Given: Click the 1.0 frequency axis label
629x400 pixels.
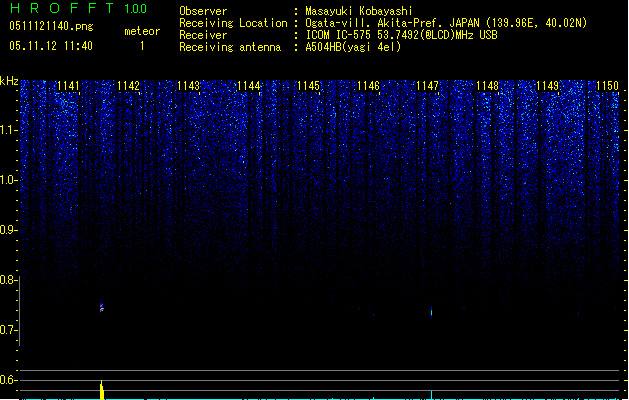Looking at the screenshot, I should [x=8, y=180].
